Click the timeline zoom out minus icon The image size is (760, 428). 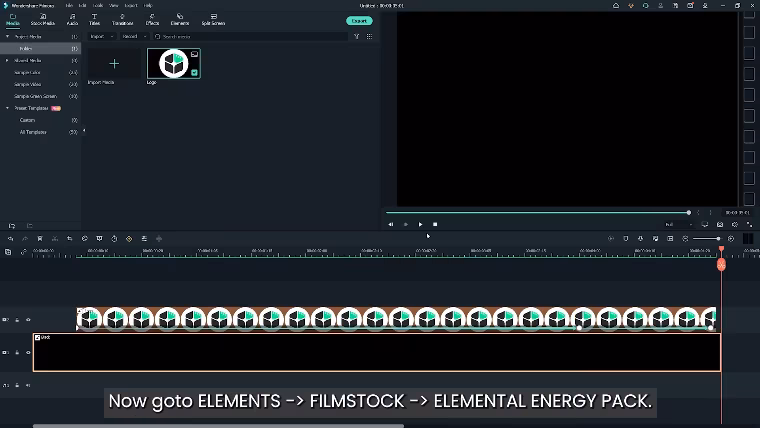(685, 238)
